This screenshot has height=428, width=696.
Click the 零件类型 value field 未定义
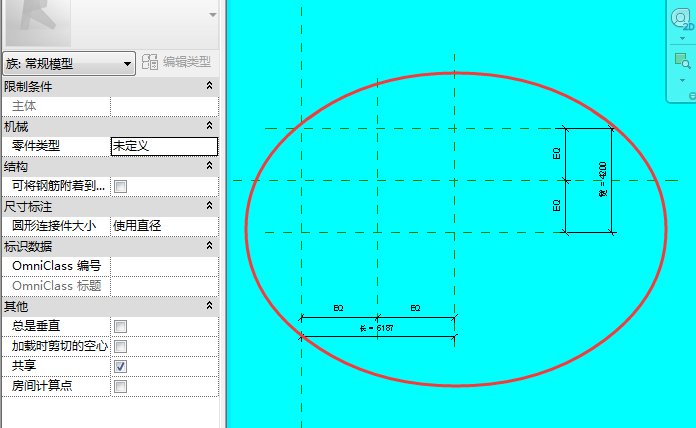[163, 146]
